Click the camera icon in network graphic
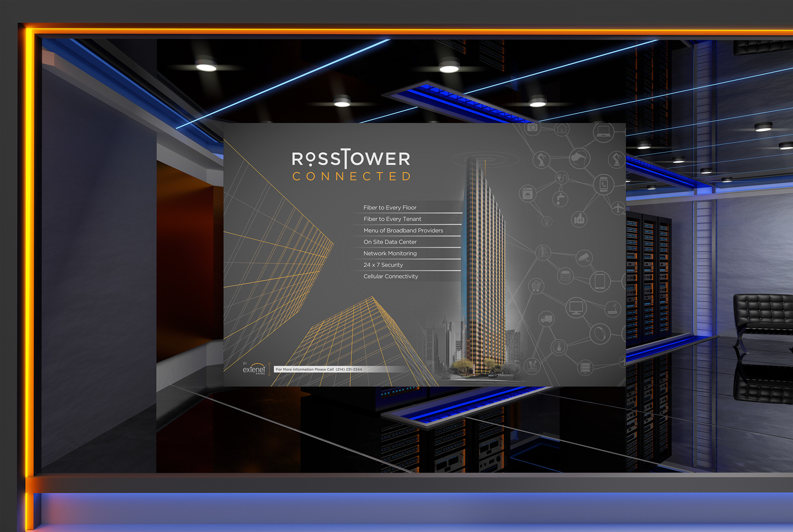793x532 pixels. (533, 128)
